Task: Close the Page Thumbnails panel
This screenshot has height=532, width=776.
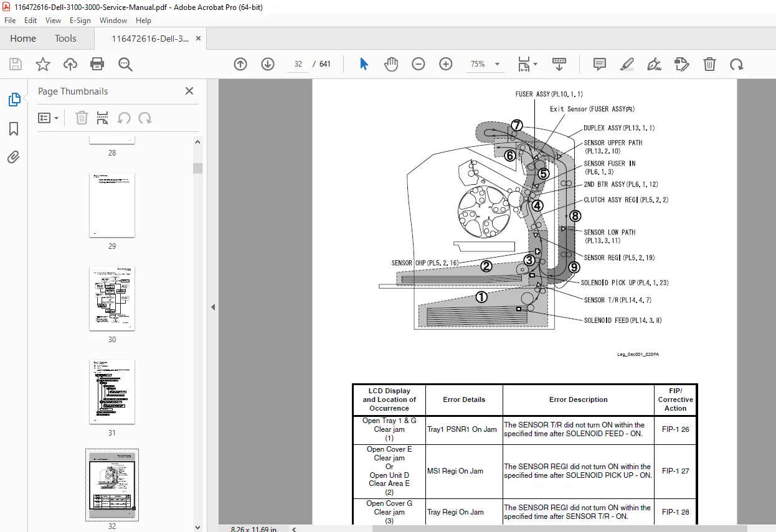Action: [x=189, y=91]
